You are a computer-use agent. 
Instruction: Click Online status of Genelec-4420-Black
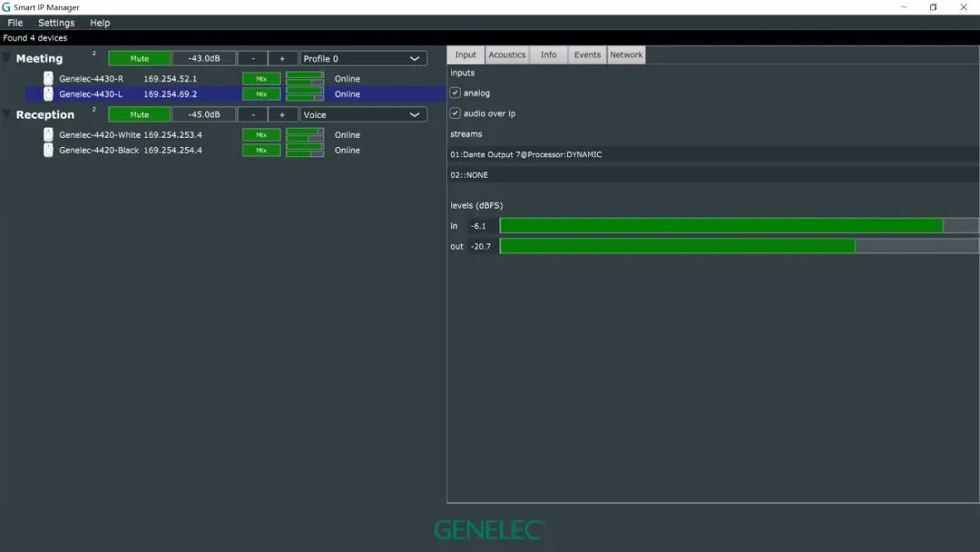click(347, 150)
